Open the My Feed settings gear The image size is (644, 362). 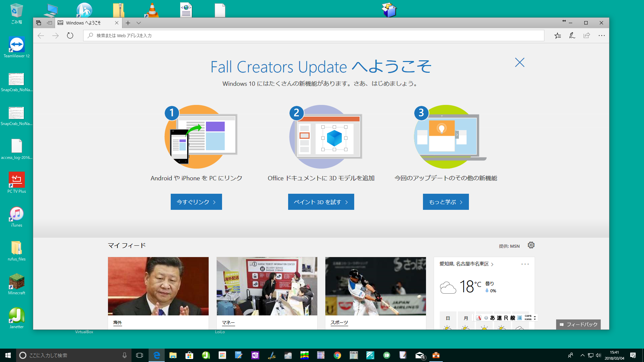pyautogui.click(x=531, y=245)
